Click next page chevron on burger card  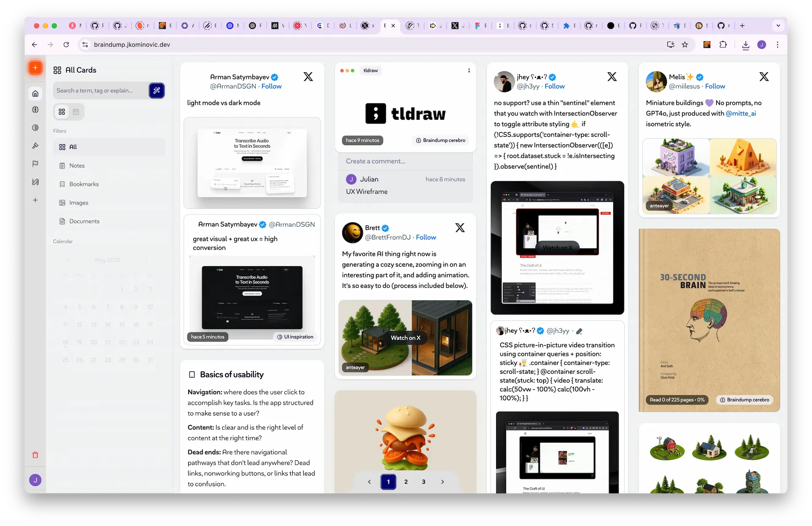pos(442,482)
